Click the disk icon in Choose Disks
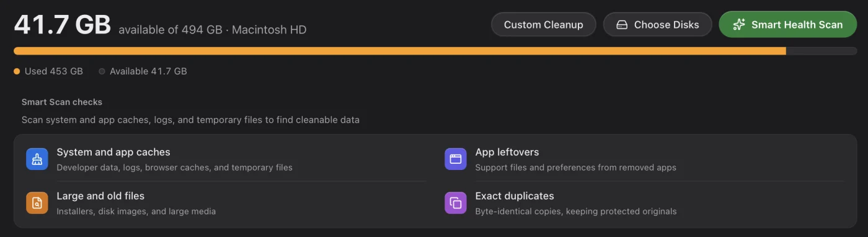Screen dimensions: 868x237 click(x=622, y=25)
